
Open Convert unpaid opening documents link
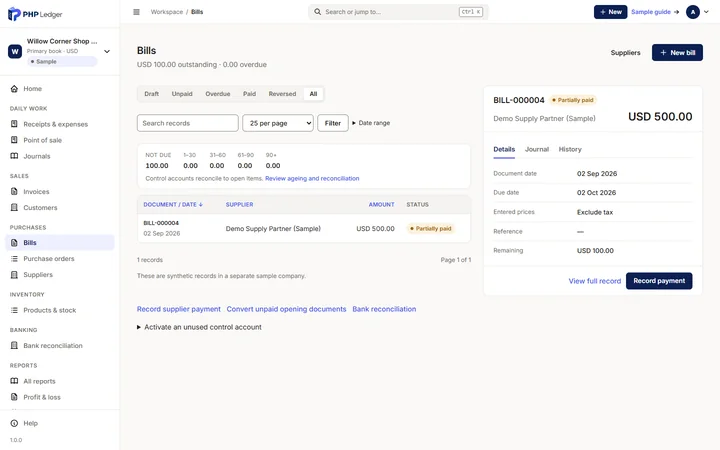(x=286, y=309)
